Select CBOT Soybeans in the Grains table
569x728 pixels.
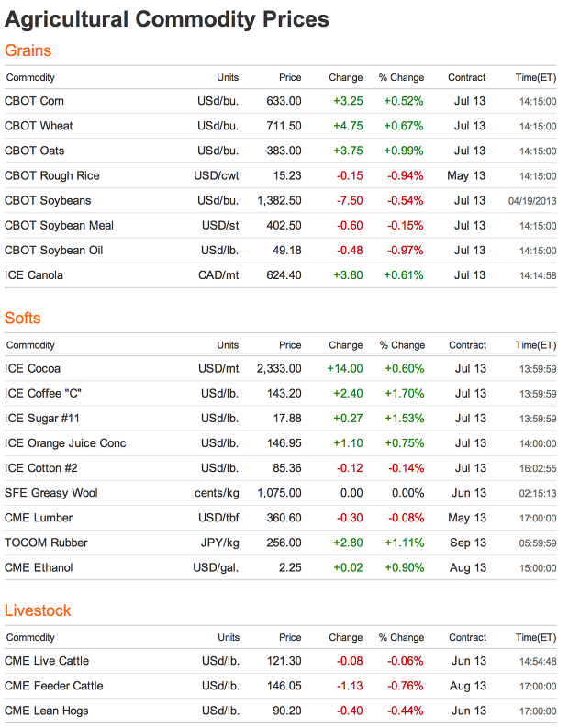(x=48, y=200)
